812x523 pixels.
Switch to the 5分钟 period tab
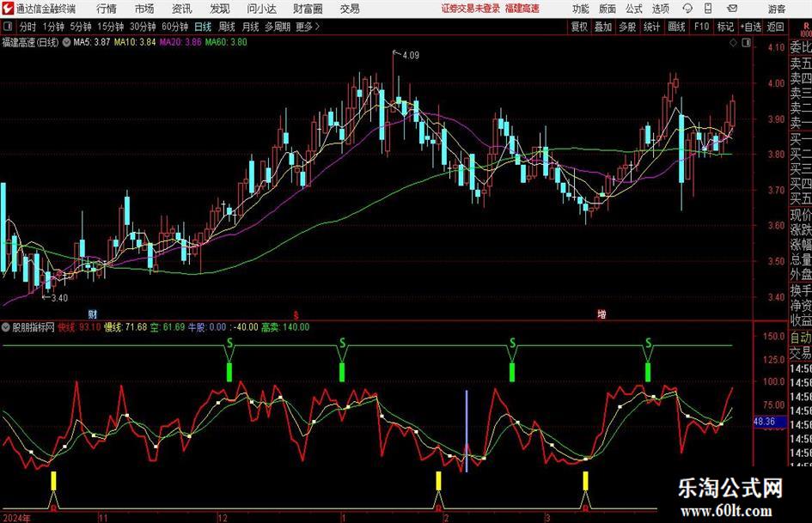pyautogui.click(x=80, y=27)
